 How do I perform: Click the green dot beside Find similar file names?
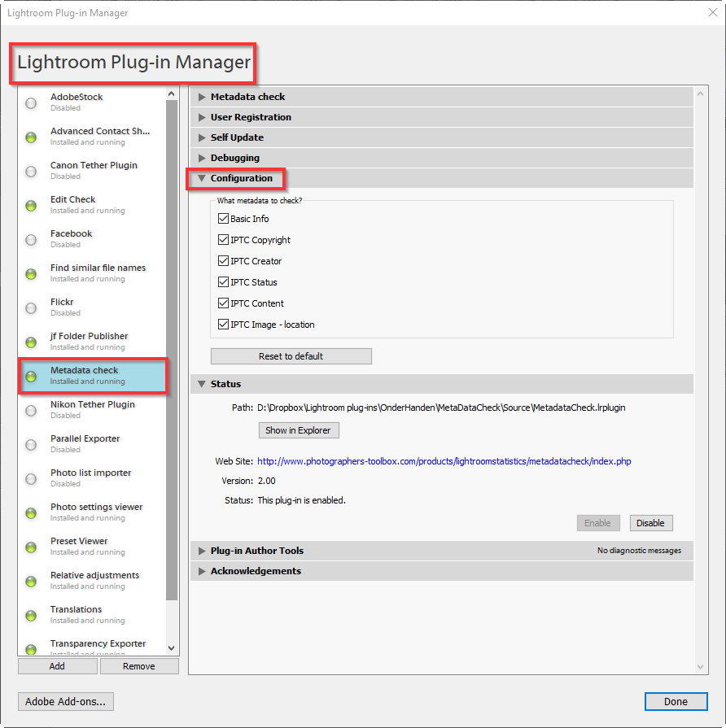(31, 274)
